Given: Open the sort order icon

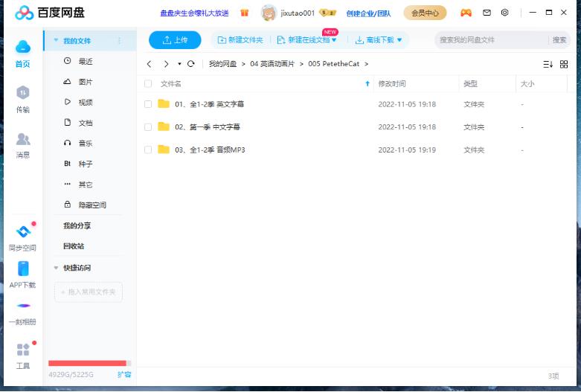Looking at the screenshot, I should coord(548,65).
